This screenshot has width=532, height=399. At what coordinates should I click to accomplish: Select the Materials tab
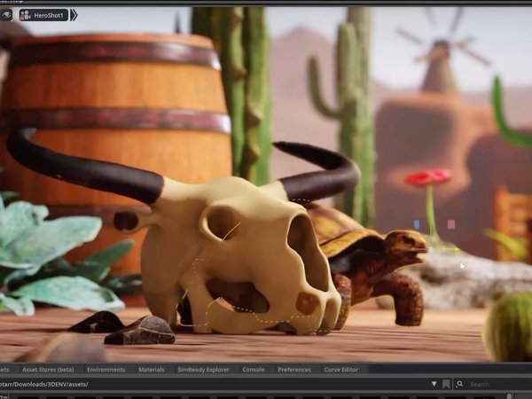pyautogui.click(x=151, y=369)
